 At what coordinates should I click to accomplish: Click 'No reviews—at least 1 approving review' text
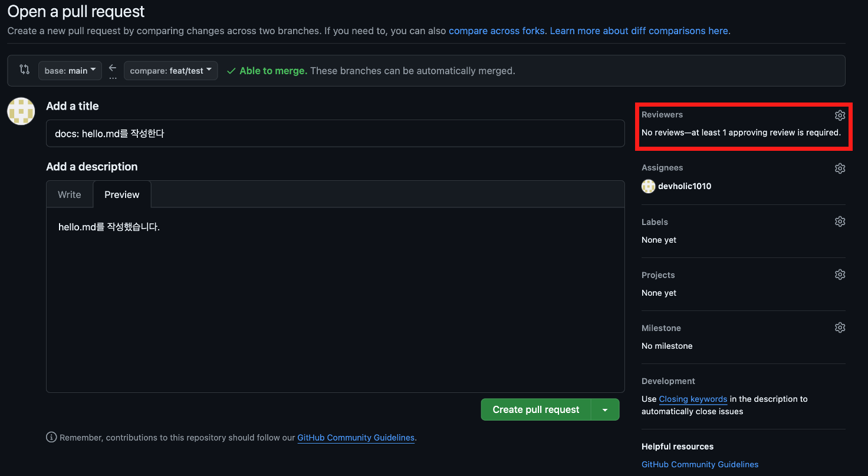(x=741, y=133)
